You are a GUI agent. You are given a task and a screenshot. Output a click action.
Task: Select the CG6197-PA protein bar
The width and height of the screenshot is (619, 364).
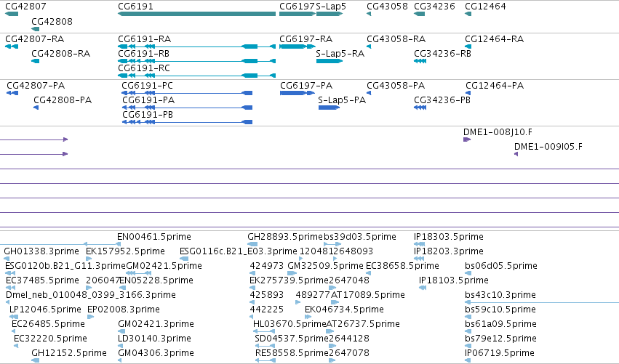coord(297,93)
